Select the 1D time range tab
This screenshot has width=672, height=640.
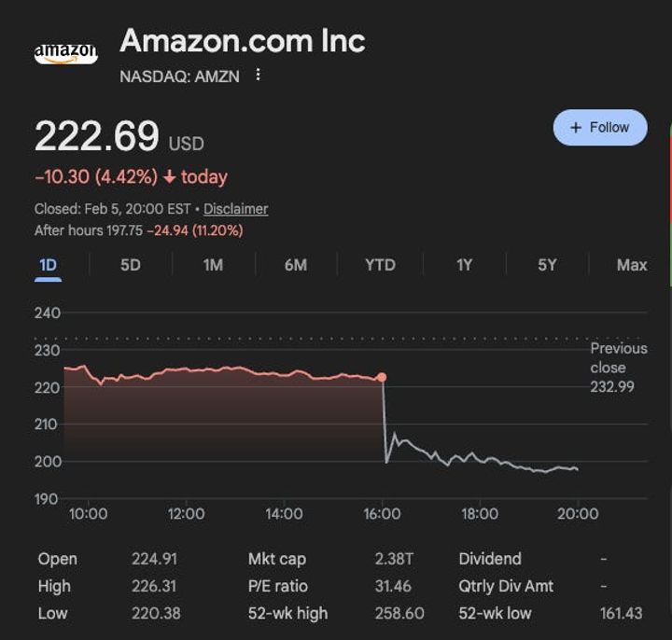click(x=48, y=265)
